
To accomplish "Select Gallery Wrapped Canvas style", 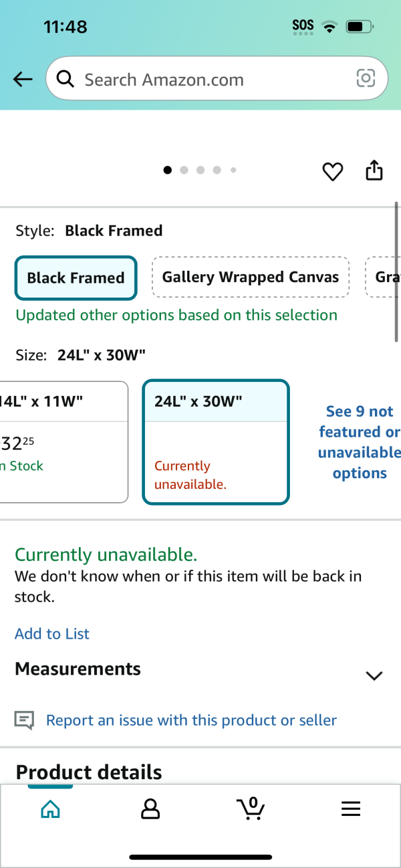I will (x=251, y=277).
